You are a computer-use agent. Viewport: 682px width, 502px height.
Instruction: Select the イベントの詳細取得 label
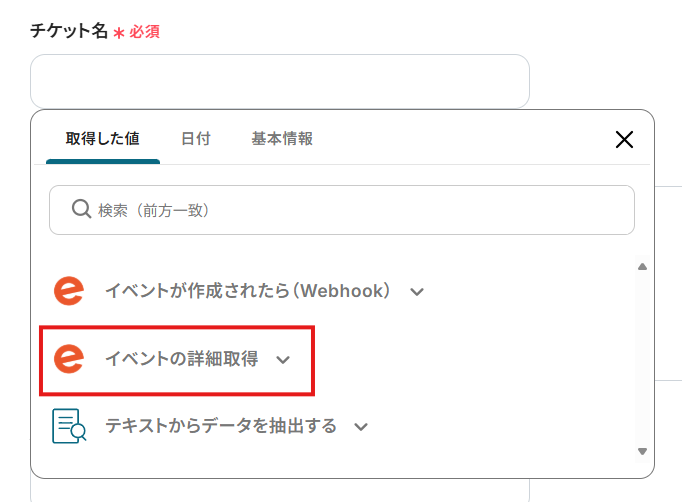pos(181,358)
